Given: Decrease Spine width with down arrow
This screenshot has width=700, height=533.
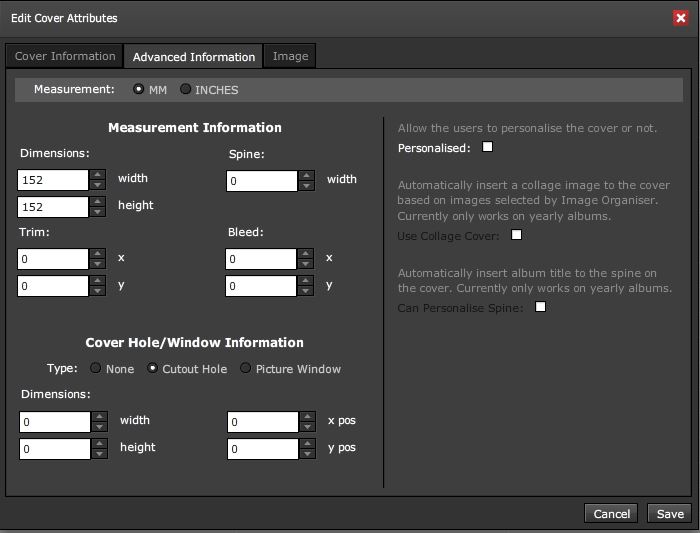Looking at the screenshot, I should tap(306, 186).
